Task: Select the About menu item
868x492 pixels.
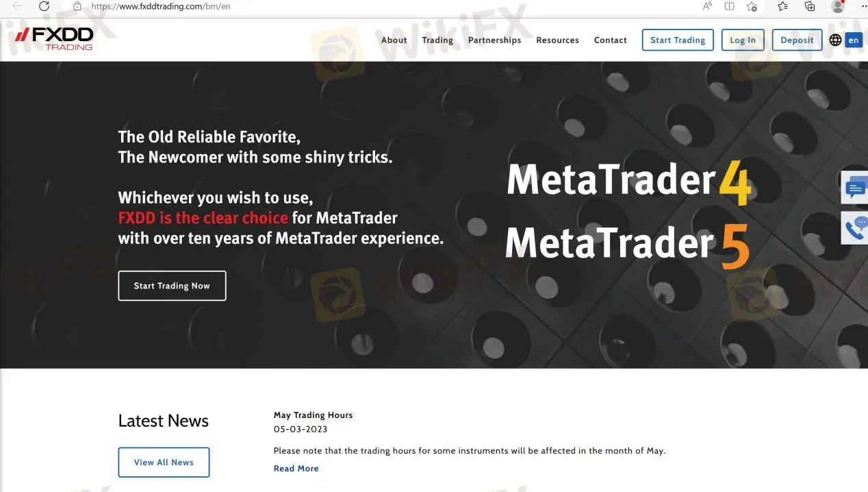Action: pyautogui.click(x=394, y=40)
